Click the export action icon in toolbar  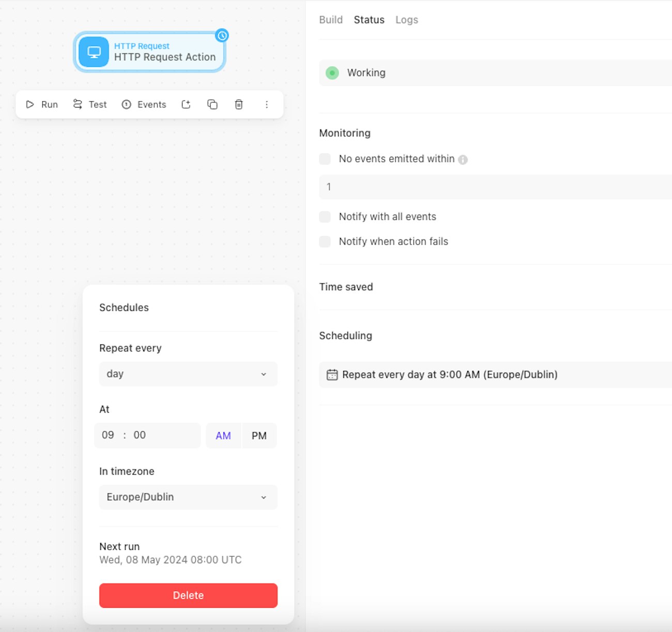pyautogui.click(x=186, y=104)
